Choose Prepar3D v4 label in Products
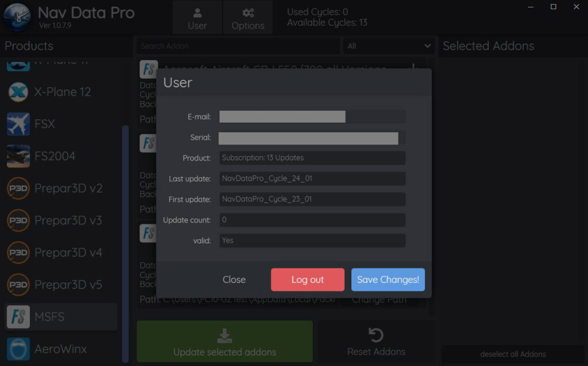 click(68, 252)
